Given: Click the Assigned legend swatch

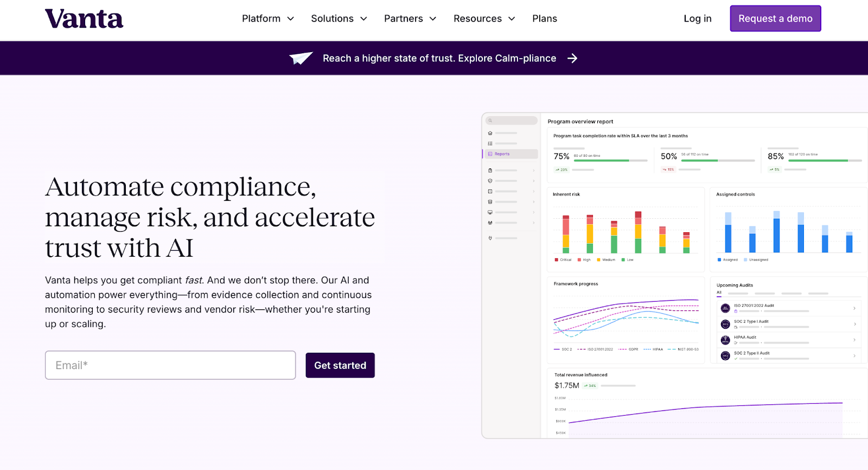Looking at the screenshot, I should (x=719, y=260).
